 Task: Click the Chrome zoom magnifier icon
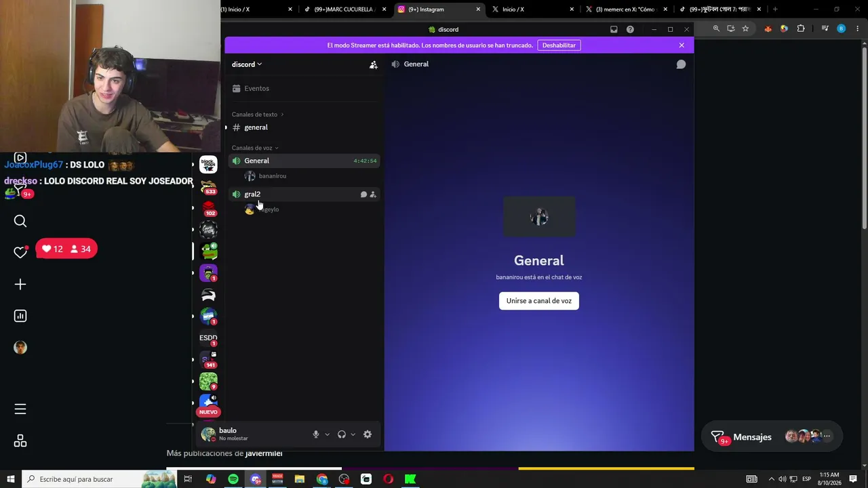[x=716, y=28]
